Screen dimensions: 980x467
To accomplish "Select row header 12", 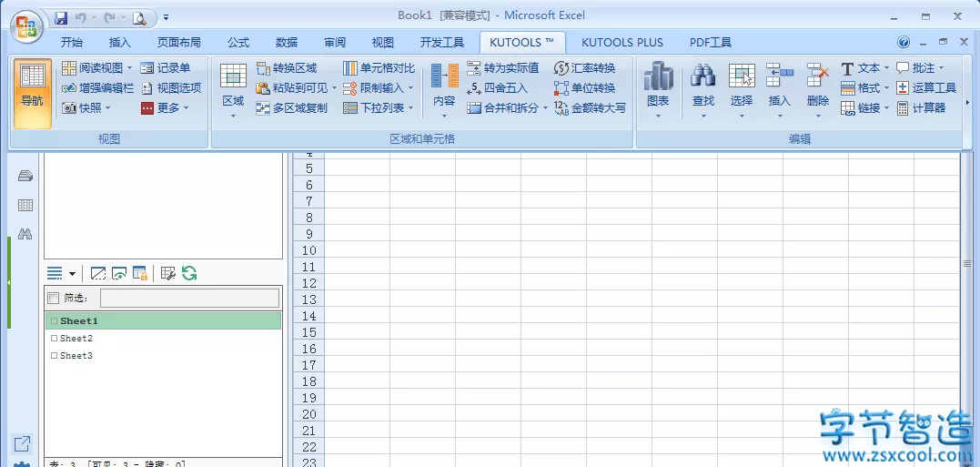I will (308, 283).
